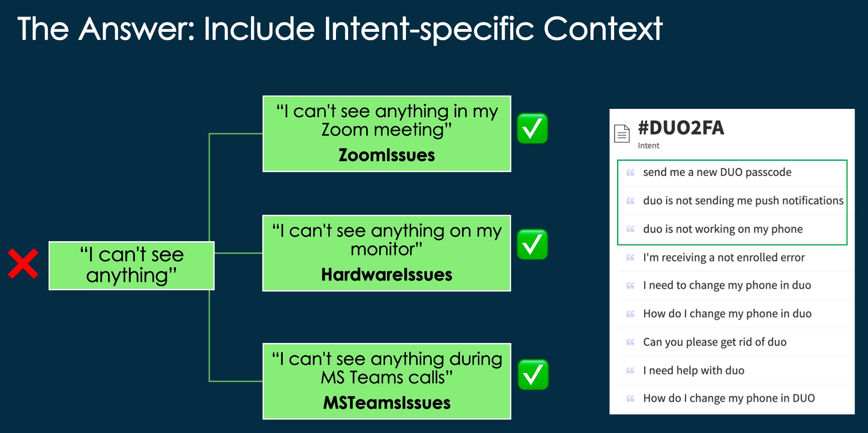The width and height of the screenshot is (868, 433).
Task: Click quote icon beside 'Can you please get rid of duo'
Action: click(630, 342)
